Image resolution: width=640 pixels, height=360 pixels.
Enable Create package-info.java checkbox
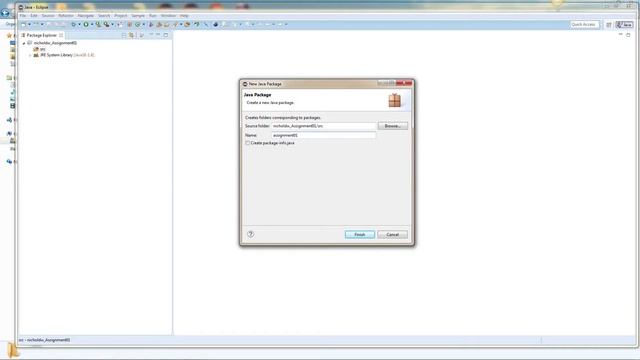point(247,143)
